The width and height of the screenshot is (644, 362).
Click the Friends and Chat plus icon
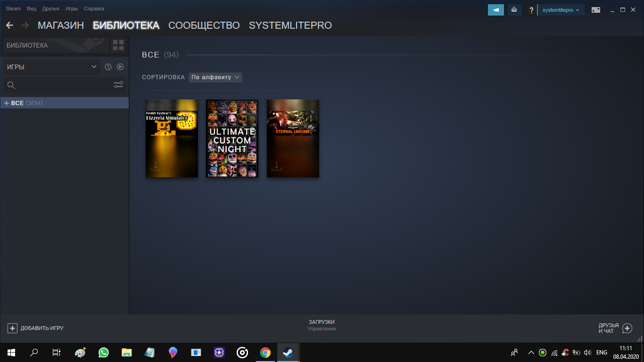click(x=627, y=328)
